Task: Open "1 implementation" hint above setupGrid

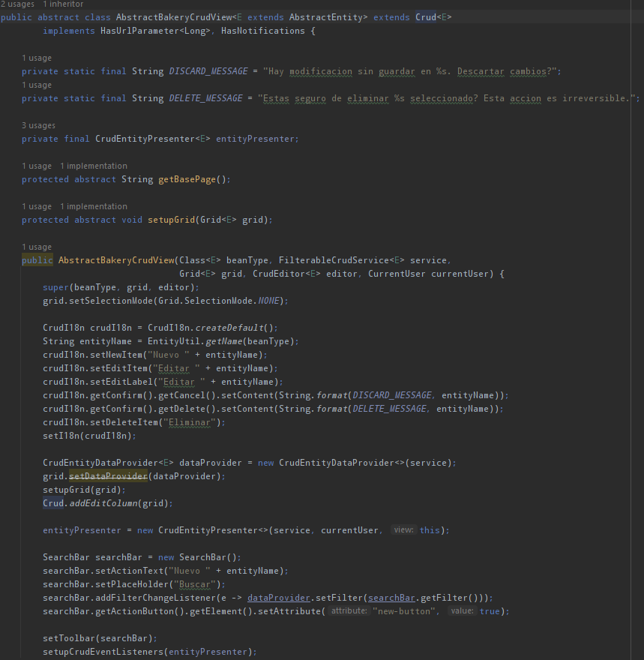Action: [94, 206]
